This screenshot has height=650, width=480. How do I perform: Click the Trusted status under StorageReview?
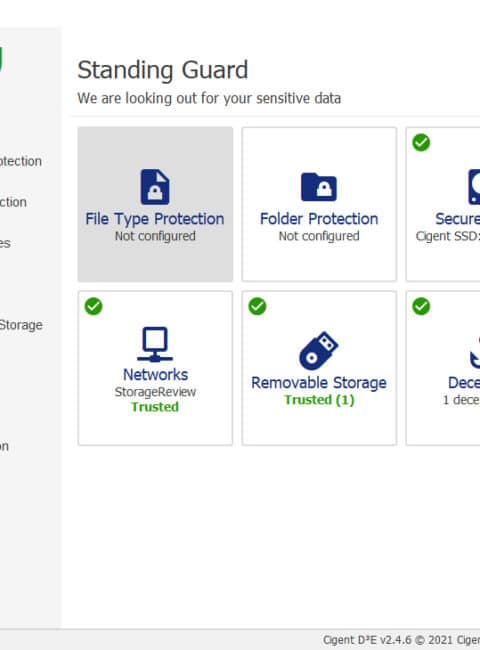pos(155,407)
